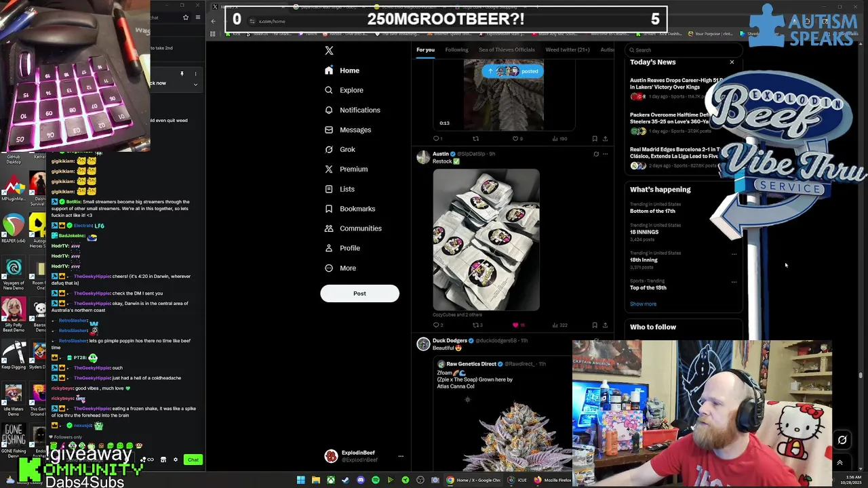Open REAPER (x64) desktop shortcut
Image resolution: width=868 pixels, height=488 pixels.
[x=13, y=229]
